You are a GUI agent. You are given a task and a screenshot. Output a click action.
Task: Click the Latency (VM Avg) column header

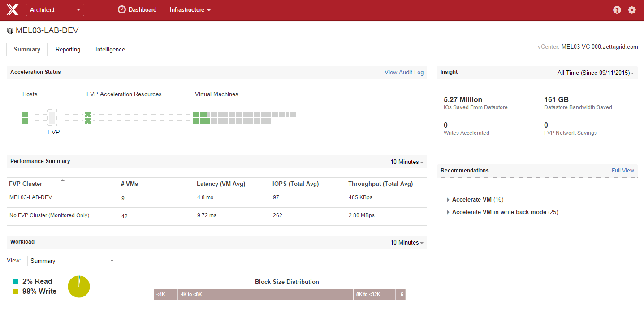point(221,184)
